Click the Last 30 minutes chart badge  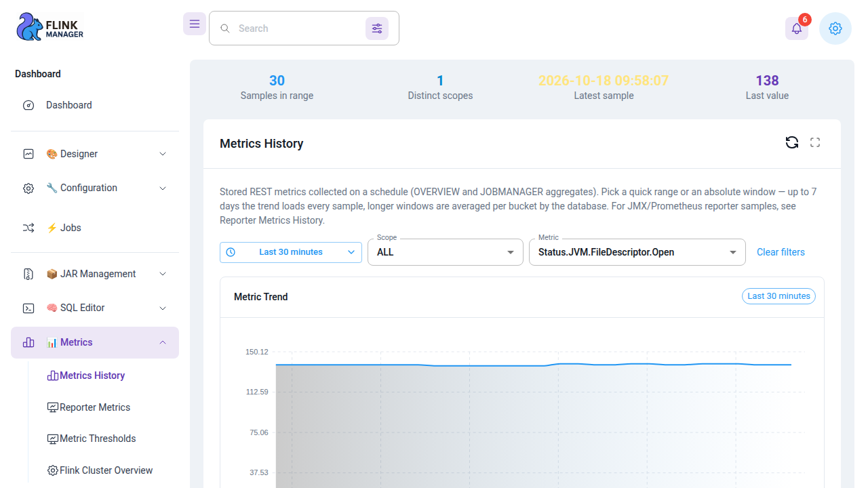778,296
